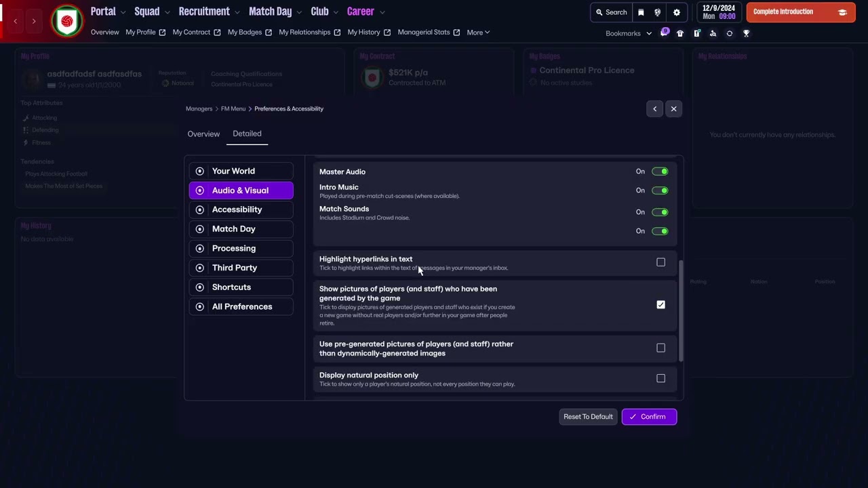Tick Highlight hyperlinks in text checkbox
The image size is (868, 488).
[660, 262]
